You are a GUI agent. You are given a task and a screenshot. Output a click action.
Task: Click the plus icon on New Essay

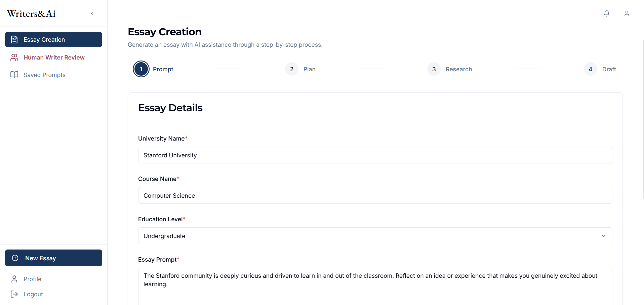point(15,258)
